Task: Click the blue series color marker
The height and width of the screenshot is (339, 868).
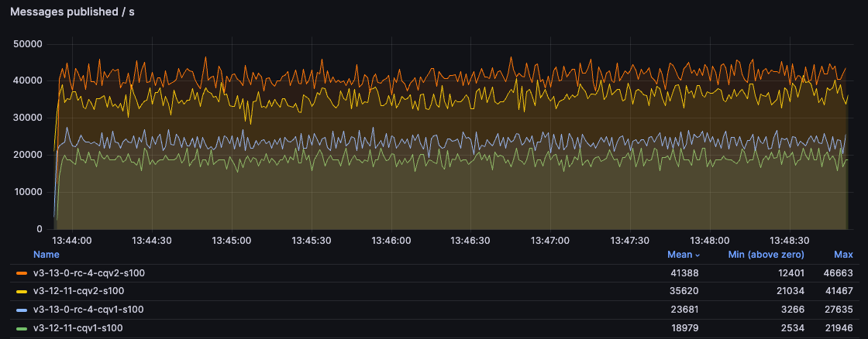Action: [22, 310]
